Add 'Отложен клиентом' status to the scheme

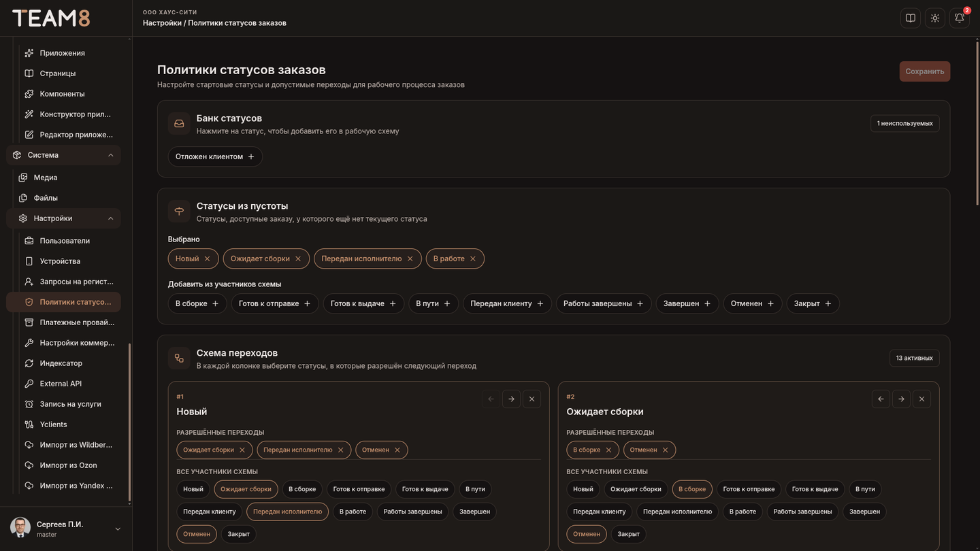215,156
